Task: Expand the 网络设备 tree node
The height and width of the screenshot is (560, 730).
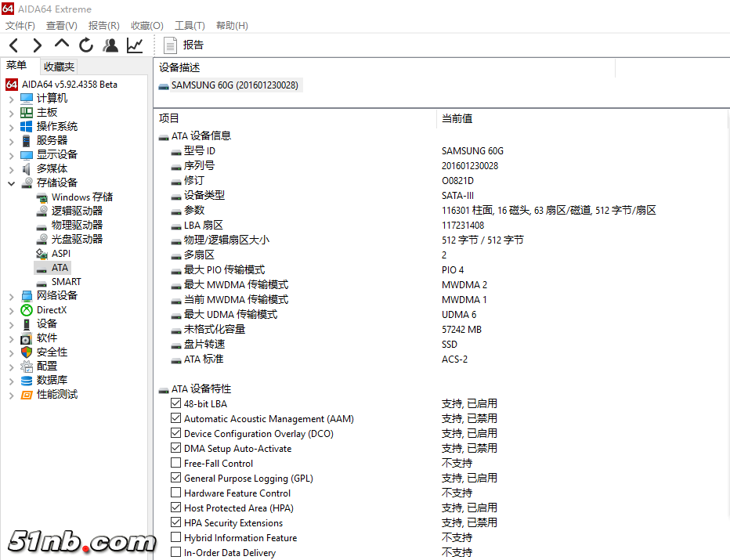Action: [x=11, y=296]
